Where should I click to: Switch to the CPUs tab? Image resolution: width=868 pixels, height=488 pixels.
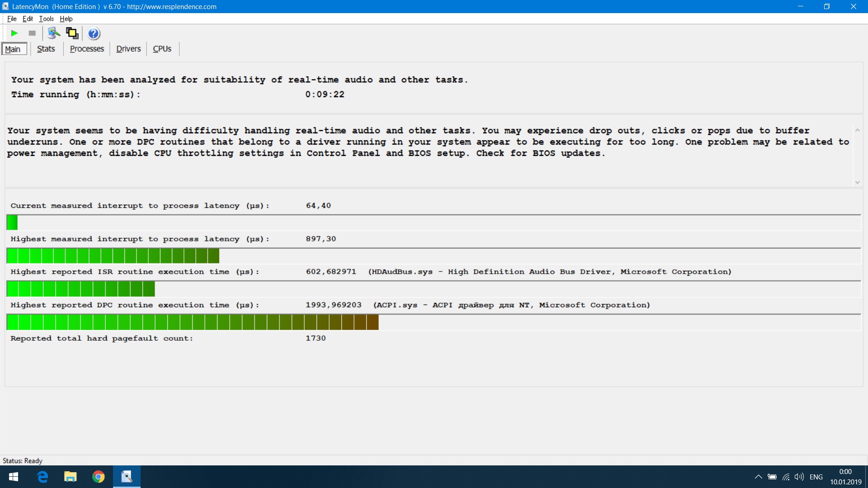pyautogui.click(x=162, y=49)
